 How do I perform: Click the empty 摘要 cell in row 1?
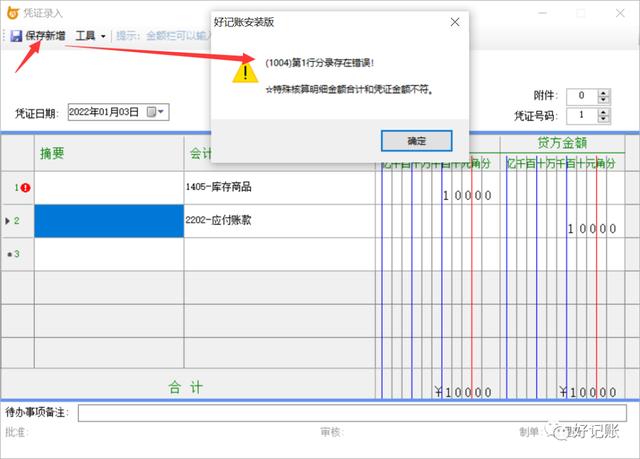(x=109, y=188)
